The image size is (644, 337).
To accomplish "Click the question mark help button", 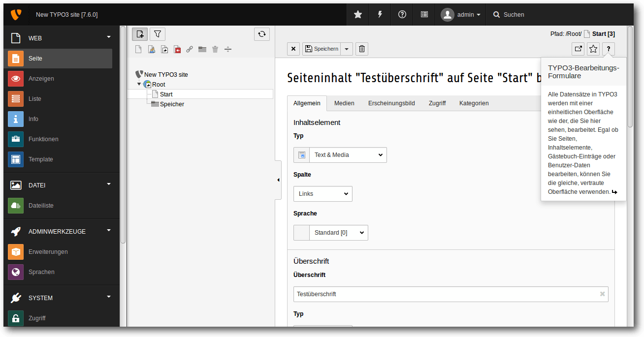I will [609, 49].
